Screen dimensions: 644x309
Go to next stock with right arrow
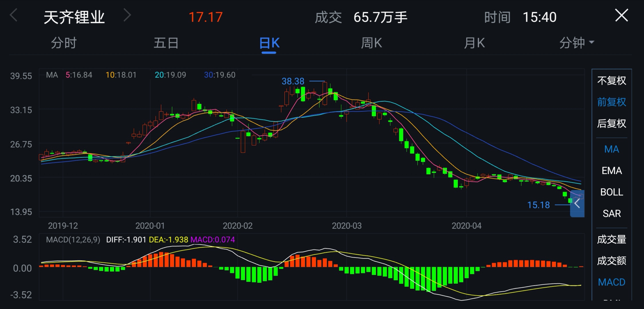[127, 15]
